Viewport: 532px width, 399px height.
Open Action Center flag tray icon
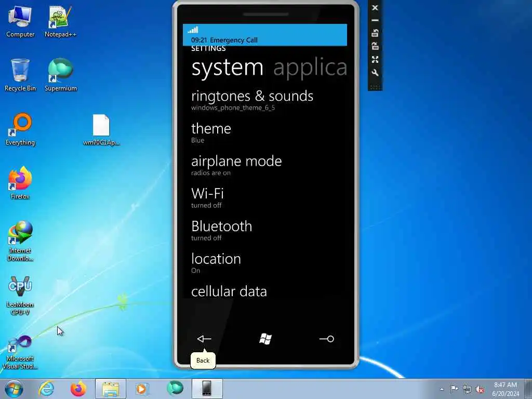pos(454,389)
